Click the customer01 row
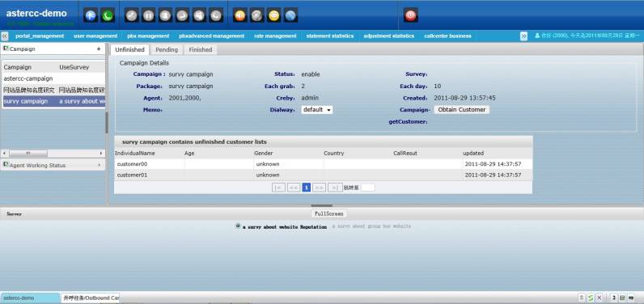The width and height of the screenshot is (644, 304). tap(324, 175)
